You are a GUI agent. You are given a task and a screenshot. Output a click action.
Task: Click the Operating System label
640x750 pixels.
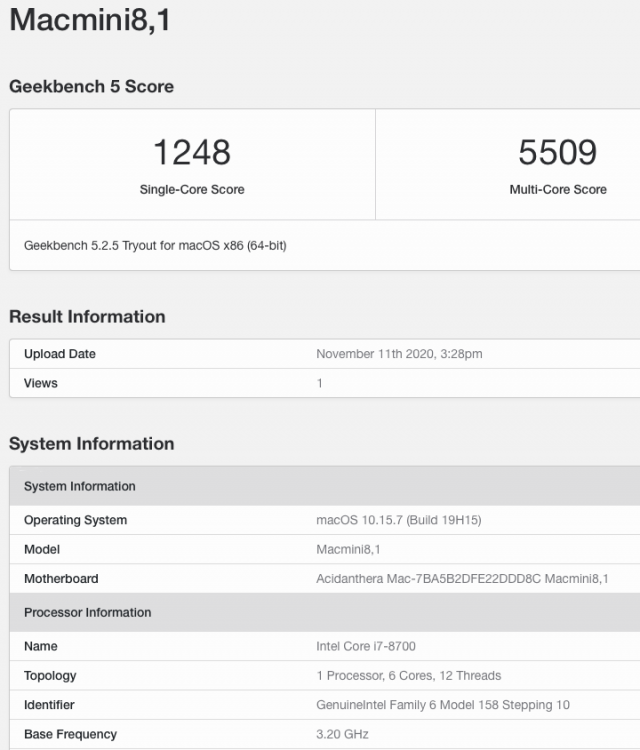click(76, 520)
